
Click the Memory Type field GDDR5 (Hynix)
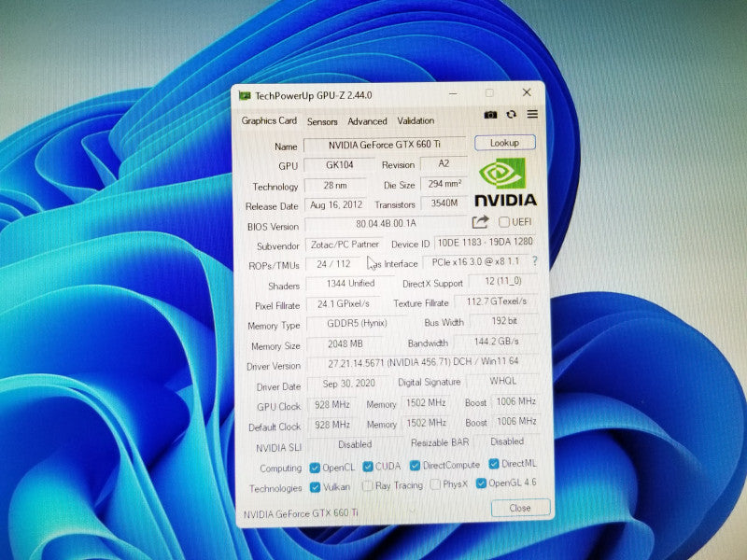coord(357,323)
